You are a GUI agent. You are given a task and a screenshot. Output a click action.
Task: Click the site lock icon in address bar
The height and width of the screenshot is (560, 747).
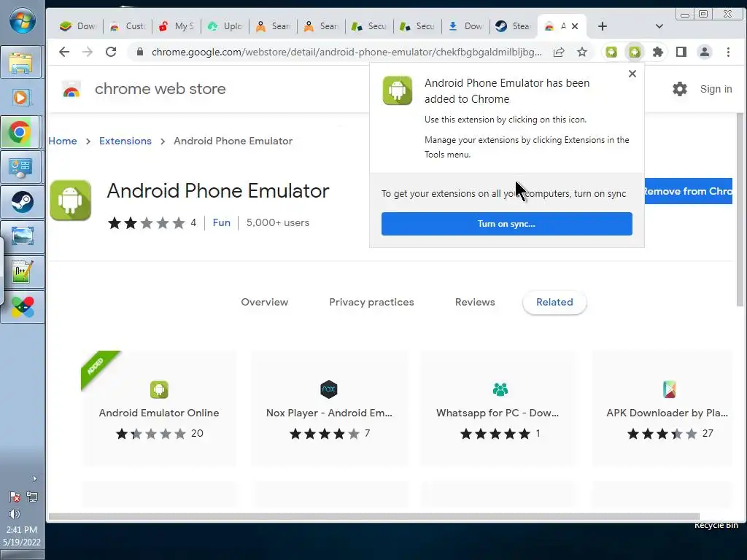pyautogui.click(x=139, y=52)
